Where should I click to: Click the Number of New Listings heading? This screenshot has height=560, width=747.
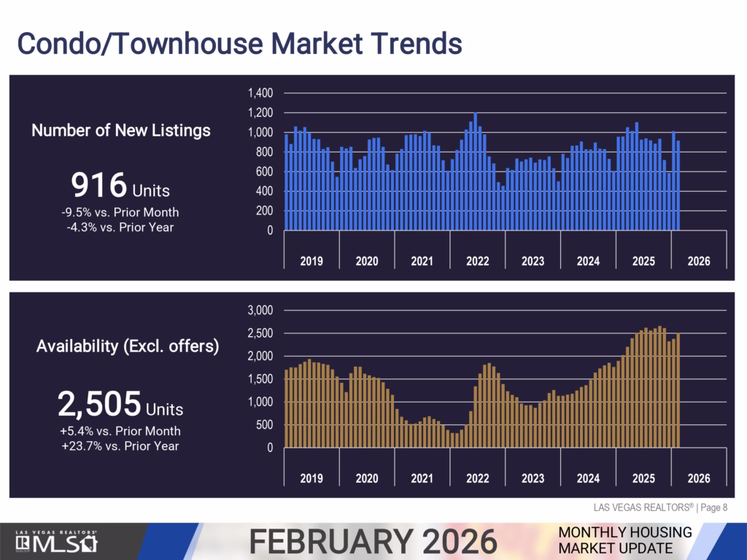point(121,131)
